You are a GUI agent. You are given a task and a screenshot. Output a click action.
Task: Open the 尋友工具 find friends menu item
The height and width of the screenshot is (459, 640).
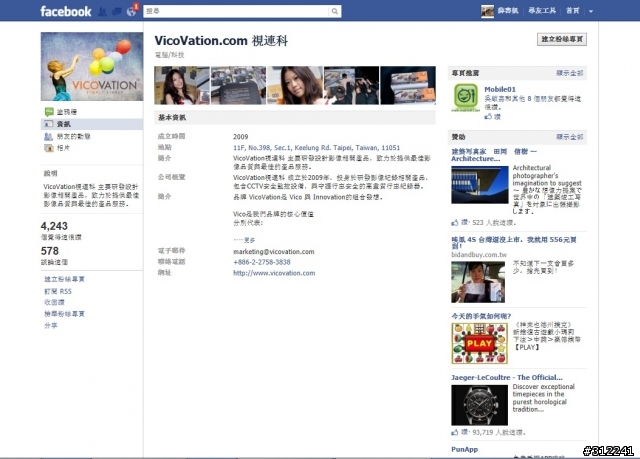pos(542,11)
